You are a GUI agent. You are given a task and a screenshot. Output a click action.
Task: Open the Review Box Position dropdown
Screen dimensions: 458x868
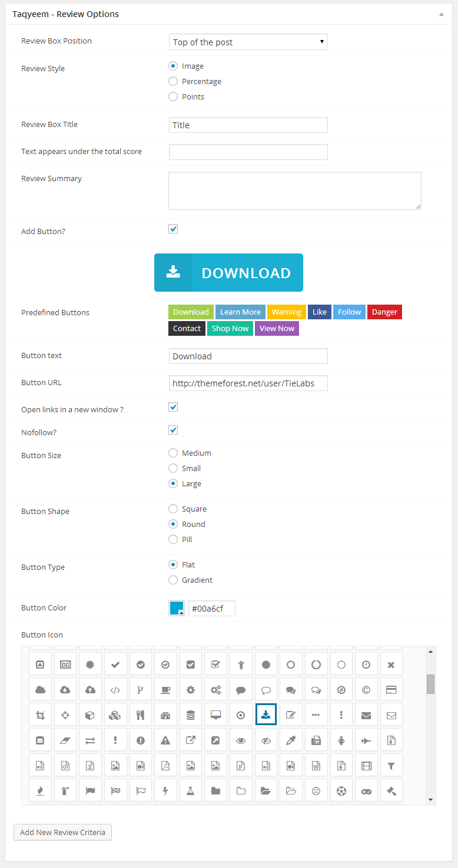(x=248, y=42)
